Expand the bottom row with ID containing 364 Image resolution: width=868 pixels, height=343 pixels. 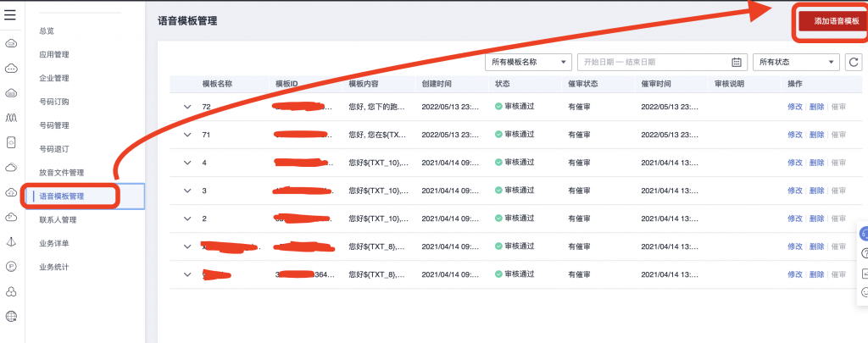[187, 274]
